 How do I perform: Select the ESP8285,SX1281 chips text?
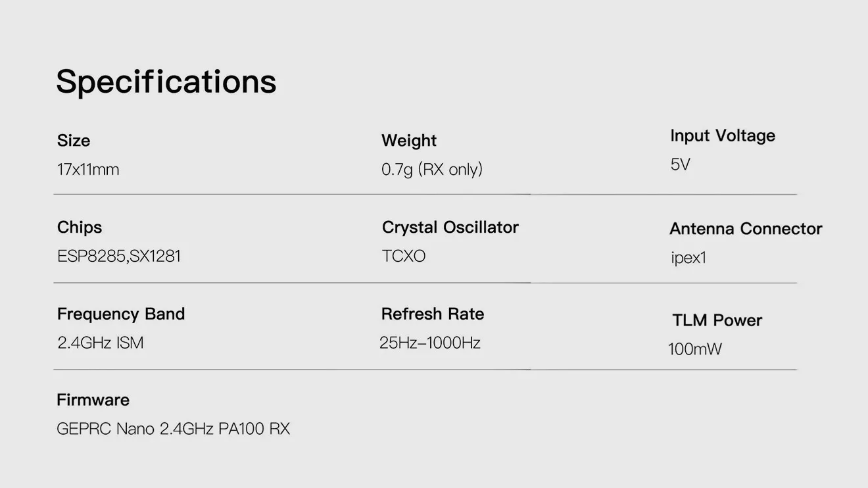pyautogui.click(x=119, y=256)
